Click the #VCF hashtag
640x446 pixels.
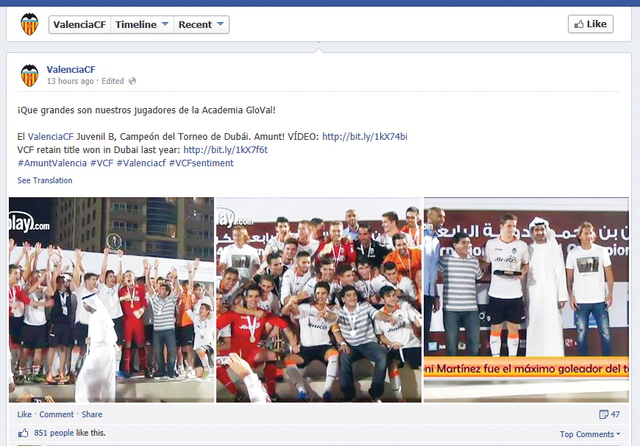point(102,163)
